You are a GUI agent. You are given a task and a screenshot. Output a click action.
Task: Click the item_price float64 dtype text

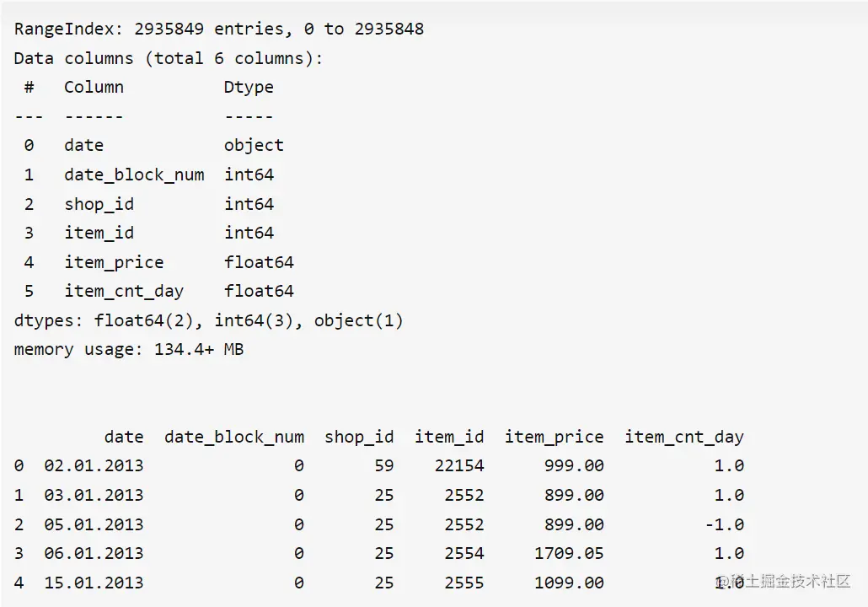[x=259, y=262]
